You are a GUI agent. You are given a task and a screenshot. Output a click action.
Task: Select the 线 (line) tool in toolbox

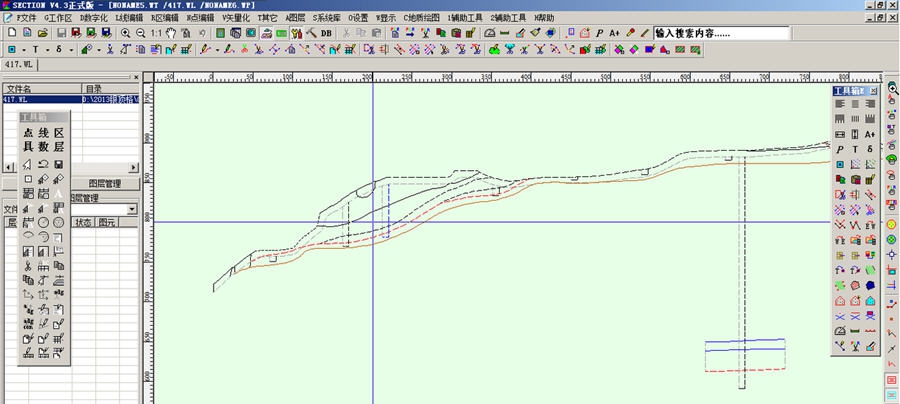pyautogui.click(x=43, y=133)
